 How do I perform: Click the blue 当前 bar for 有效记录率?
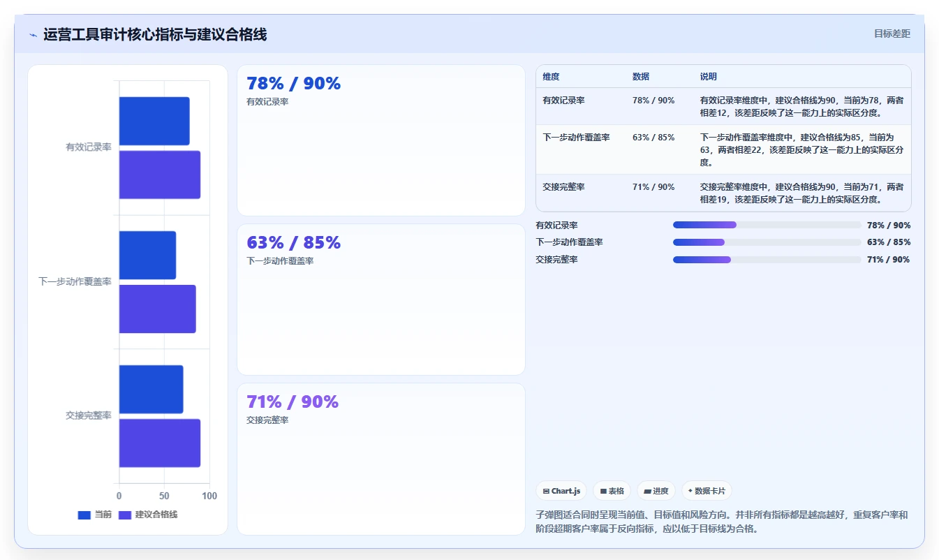click(x=154, y=121)
